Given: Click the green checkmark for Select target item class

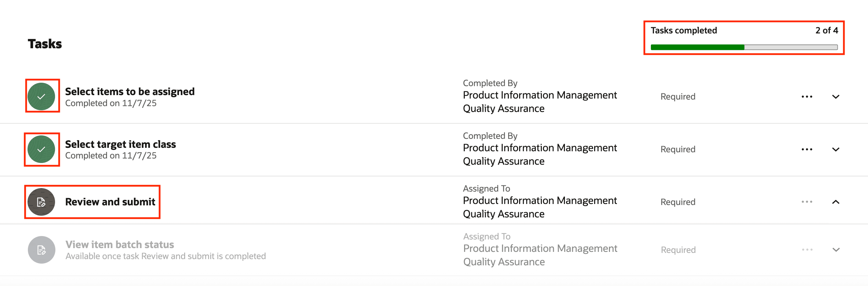Looking at the screenshot, I should [x=41, y=149].
